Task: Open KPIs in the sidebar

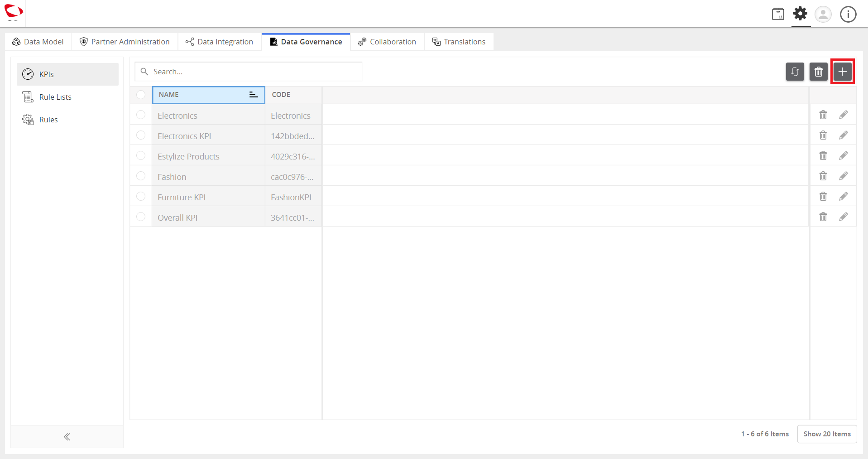Action: pyautogui.click(x=67, y=74)
